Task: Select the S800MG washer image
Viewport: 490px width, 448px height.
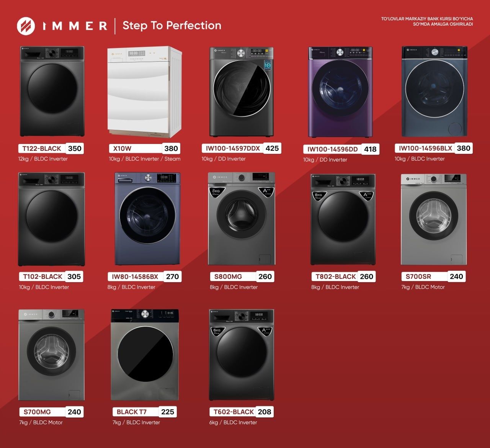Action: click(242, 219)
